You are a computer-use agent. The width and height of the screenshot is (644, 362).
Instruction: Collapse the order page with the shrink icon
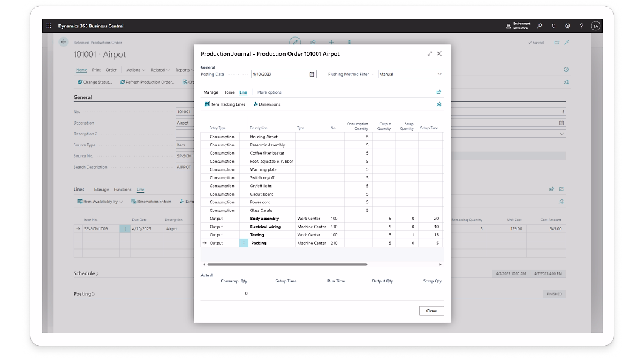click(566, 43)
